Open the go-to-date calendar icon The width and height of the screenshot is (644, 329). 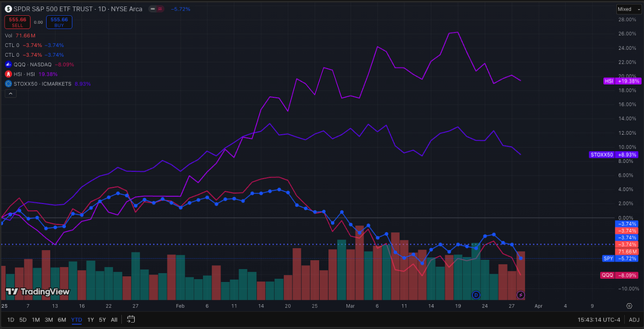click(131, 319)
